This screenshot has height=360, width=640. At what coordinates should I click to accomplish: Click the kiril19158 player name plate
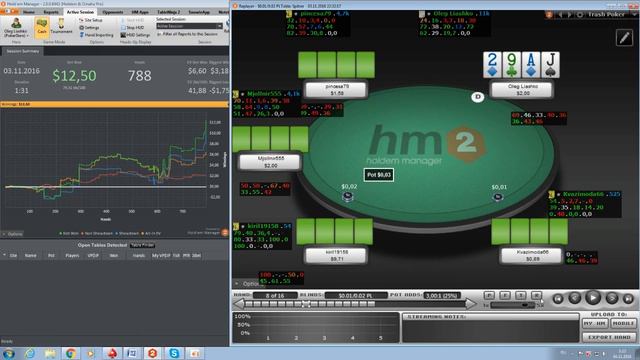coord(336,256)
